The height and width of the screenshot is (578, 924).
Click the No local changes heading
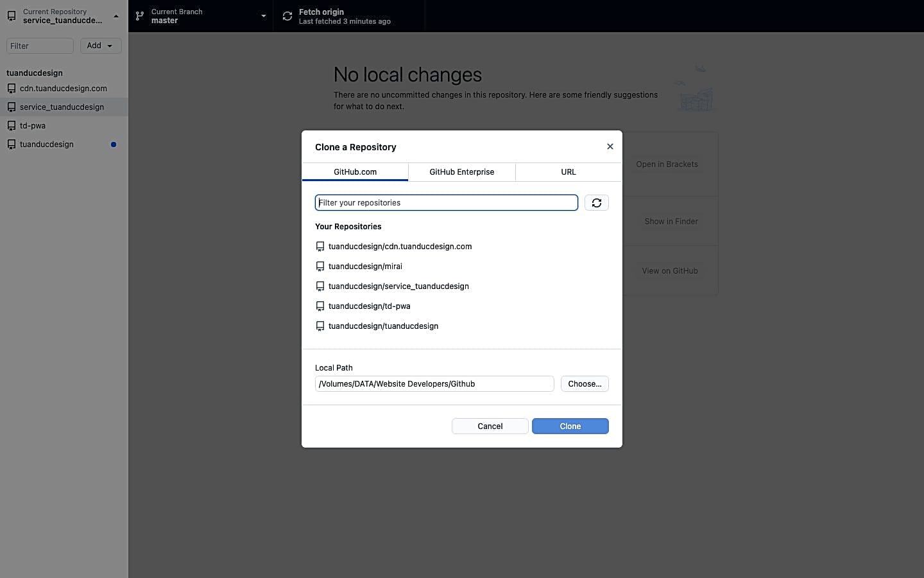pos(407,74)
